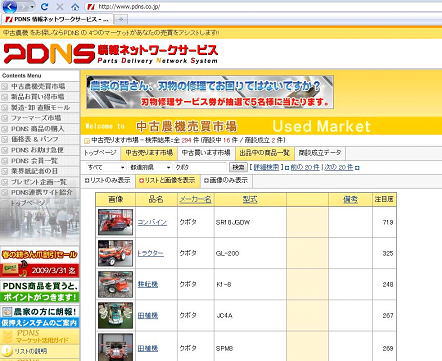The height and width of the screenshot is (361, 442).
Task: Open the GL-200 tractor thumbnail image
Action: click(115, 253)
